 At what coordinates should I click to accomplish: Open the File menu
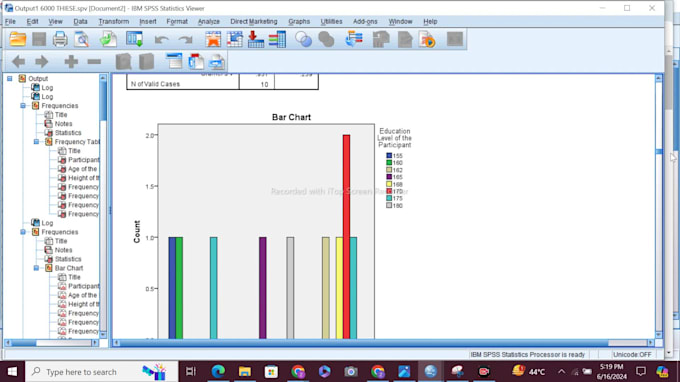tap(10, 21)
